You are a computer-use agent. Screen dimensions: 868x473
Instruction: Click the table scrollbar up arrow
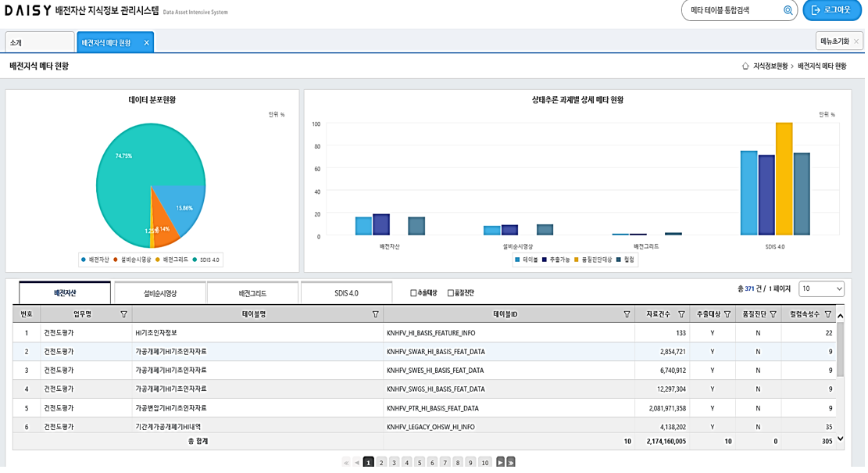click(841, 316)
